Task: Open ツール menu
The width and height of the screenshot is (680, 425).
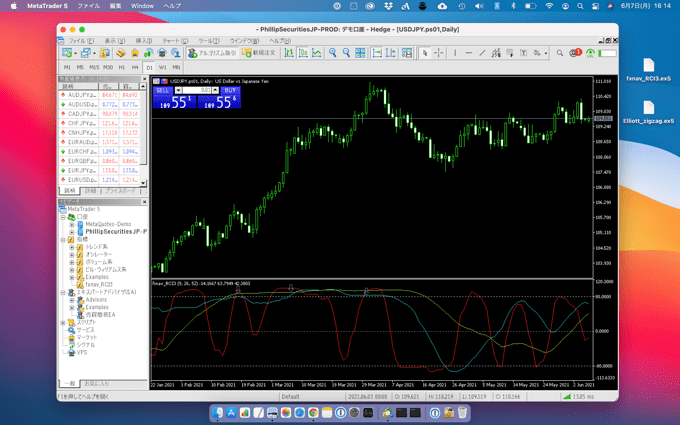Action: [x=209, y=40]
